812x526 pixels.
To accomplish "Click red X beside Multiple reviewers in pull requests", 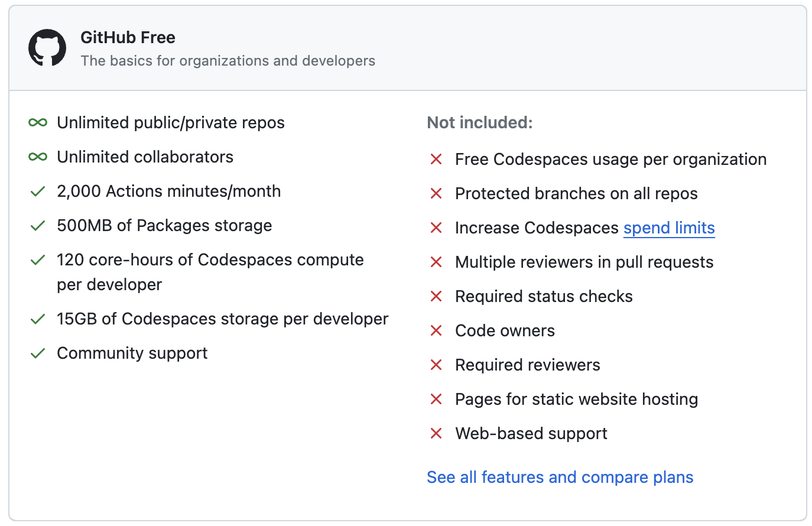I will tap(436, 262).
